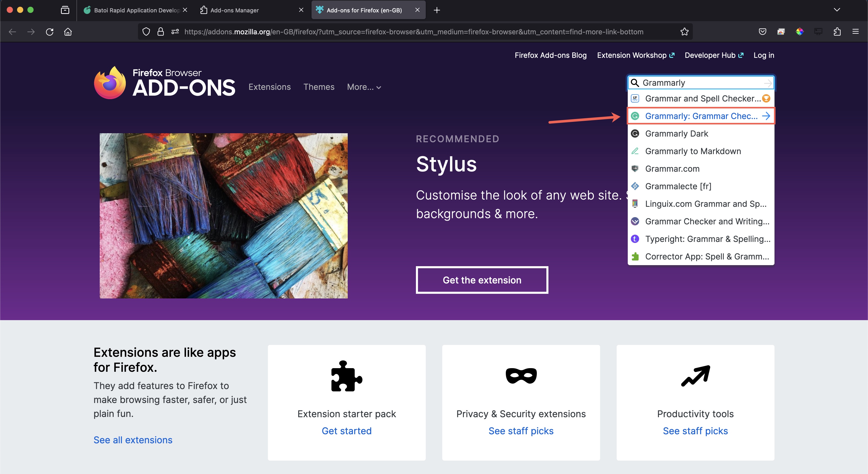This screenshot has width=868, height=474.
Task: Click into the Grammarly search input field
Action: coord(701,83)
